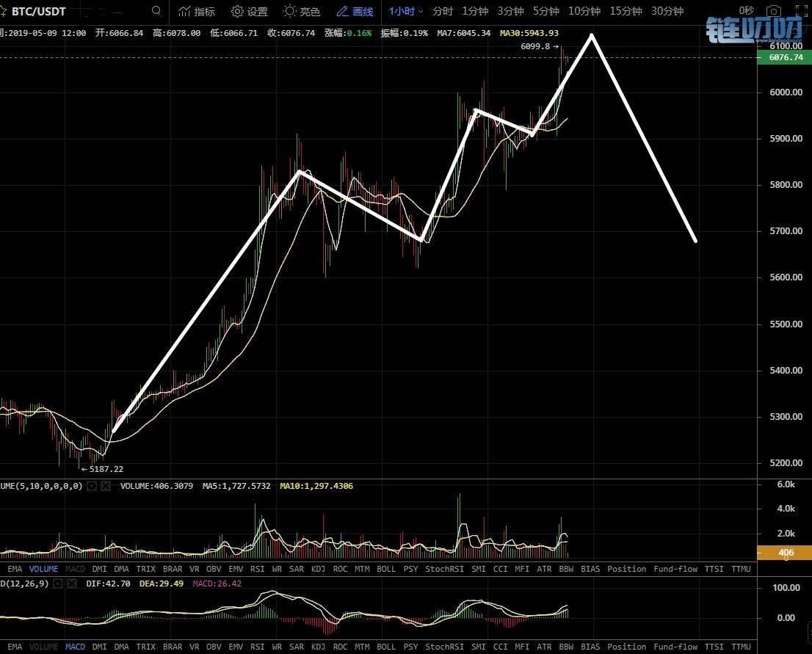Image resolution: width=812 pixels, height=654 pixels.
Task: Open VOLUME panel settings gear
Action: point(92,486)
